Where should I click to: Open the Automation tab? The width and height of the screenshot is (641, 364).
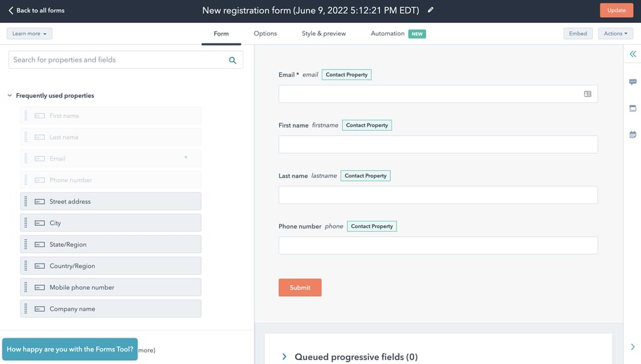coord(387,34)
